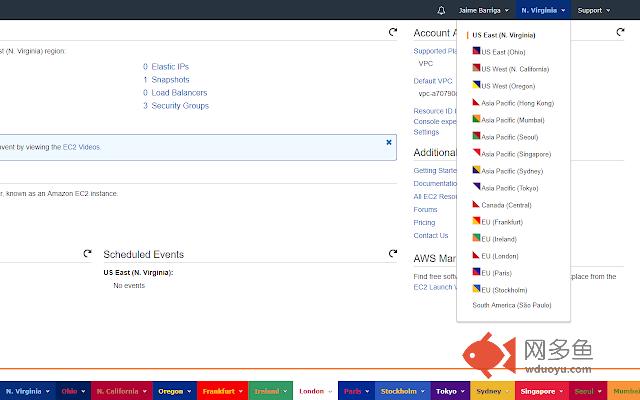Switch to Ohio in bottom region bar

73,391
